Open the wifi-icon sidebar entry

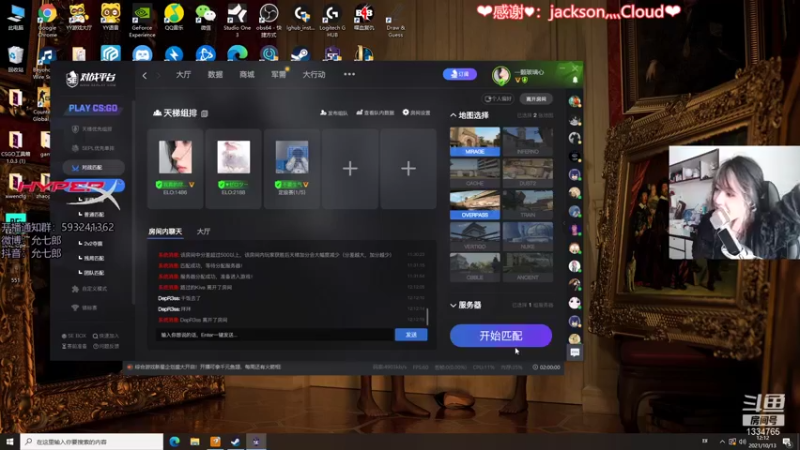[x=85, y=308]
